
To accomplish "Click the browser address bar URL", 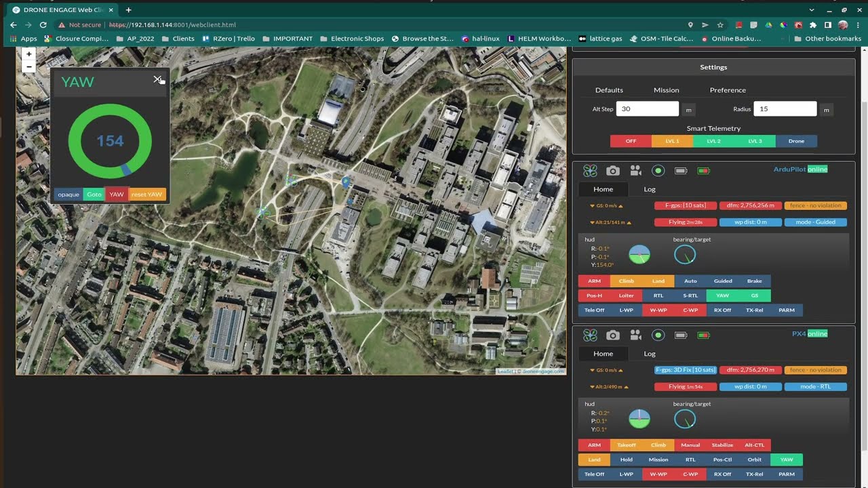I will click(x=172, y=25).
